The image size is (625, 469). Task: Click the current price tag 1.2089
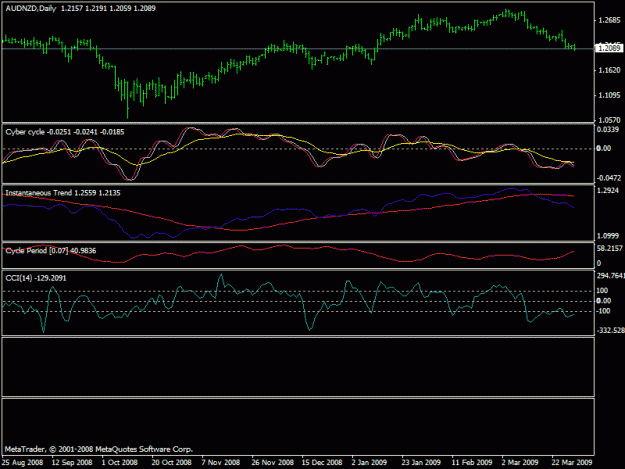[608, 48]
